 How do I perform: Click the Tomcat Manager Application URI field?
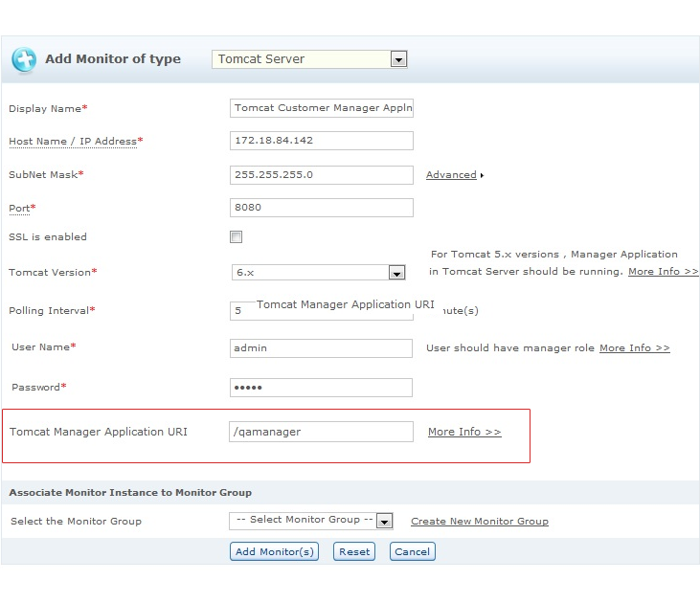(x=321, y=432)
